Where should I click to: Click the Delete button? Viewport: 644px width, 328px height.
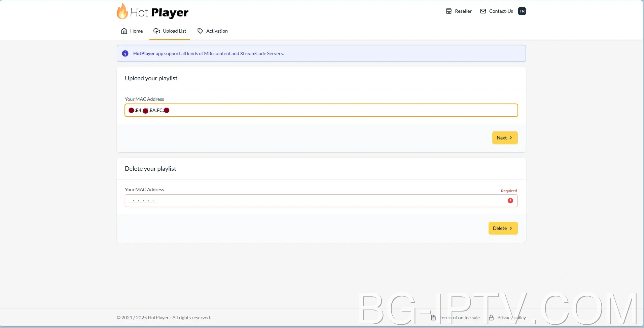(x=503, y=228)
